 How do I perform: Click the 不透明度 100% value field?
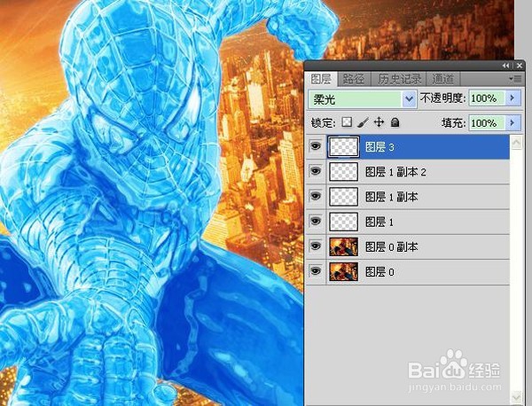487,98
